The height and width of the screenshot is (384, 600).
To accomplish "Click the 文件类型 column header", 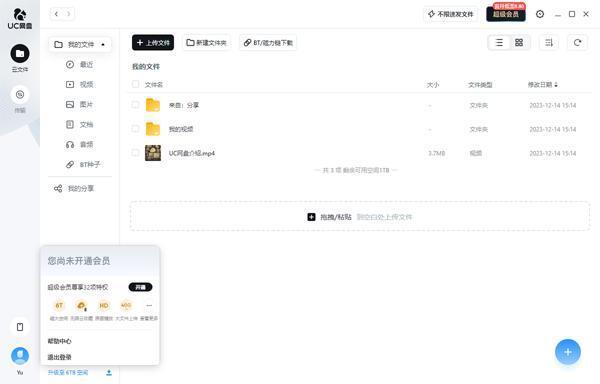I will click(x=480, y=85).
